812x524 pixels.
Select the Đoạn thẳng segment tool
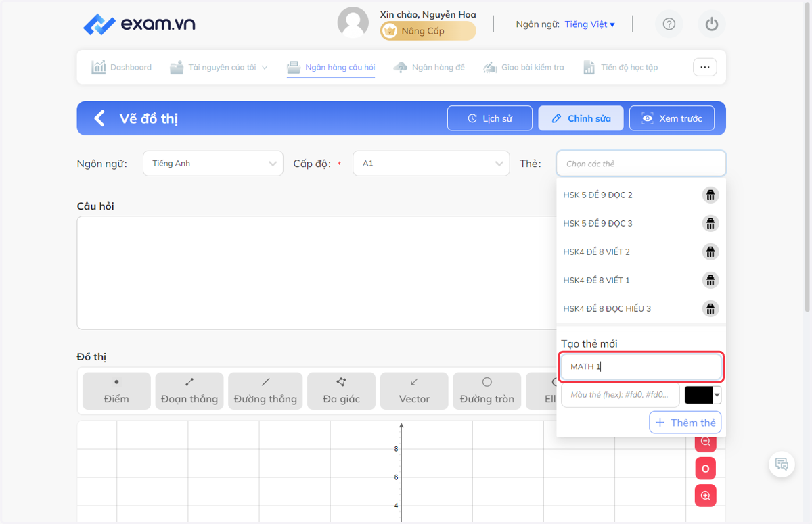point(189,391)
